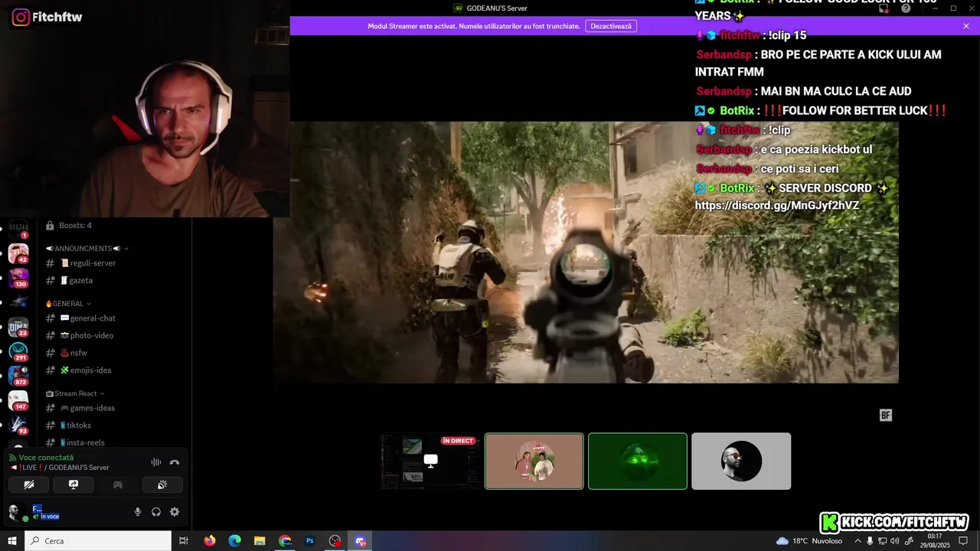The width and height of the screenshot is (980, 551).
Task: Open the server with the 93 badge
Action: pyautogui.click(x=18, y=425)
